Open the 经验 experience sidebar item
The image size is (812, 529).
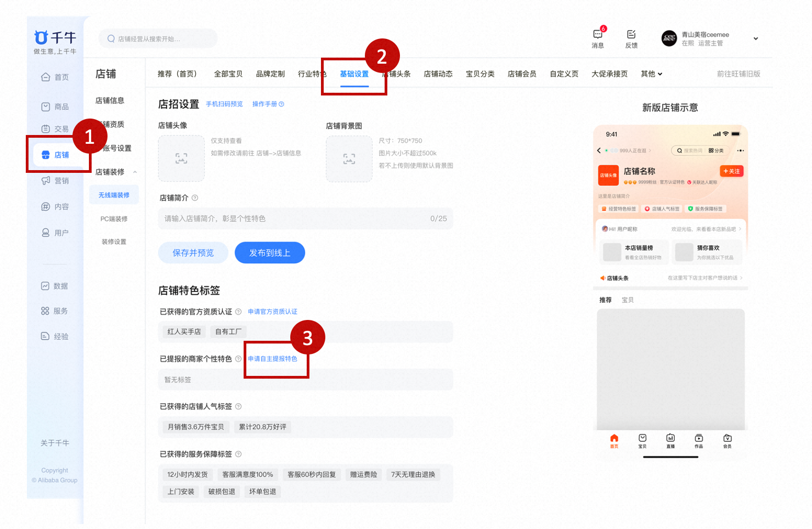pos(54,336)
